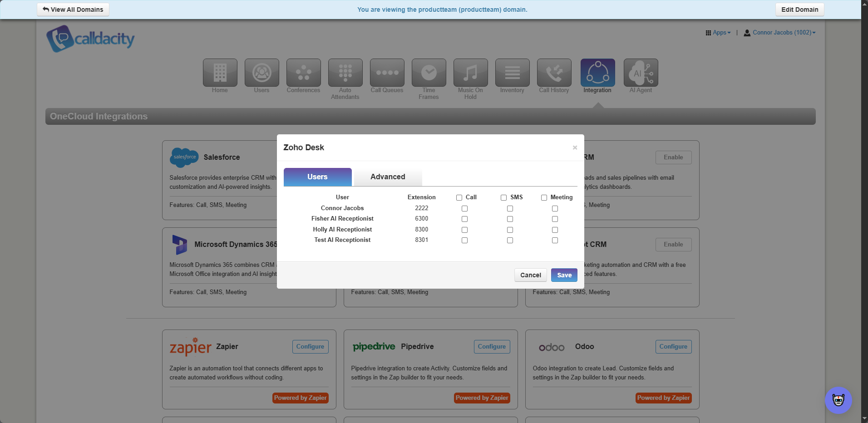Tick SMS for Fisher AI Receptionist
The height and width of the screenshot is (423, 868).
tap(510, 219)
